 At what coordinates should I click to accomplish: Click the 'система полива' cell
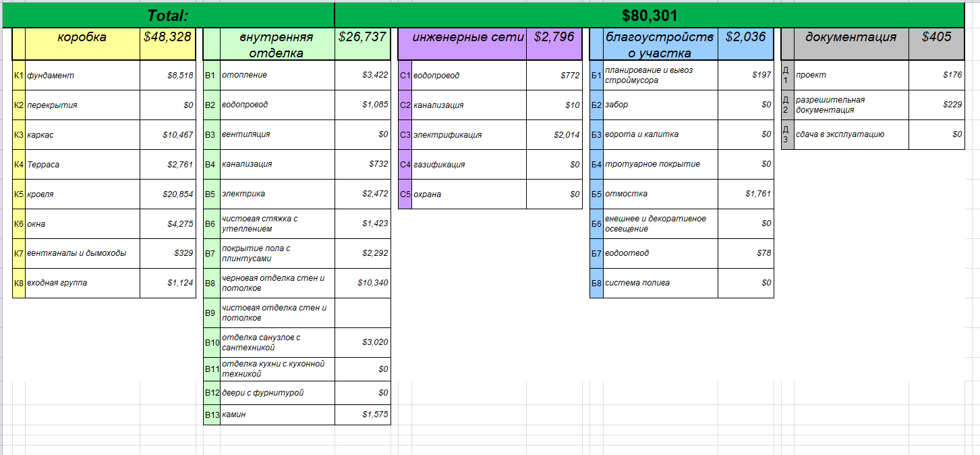click(660, 284)
